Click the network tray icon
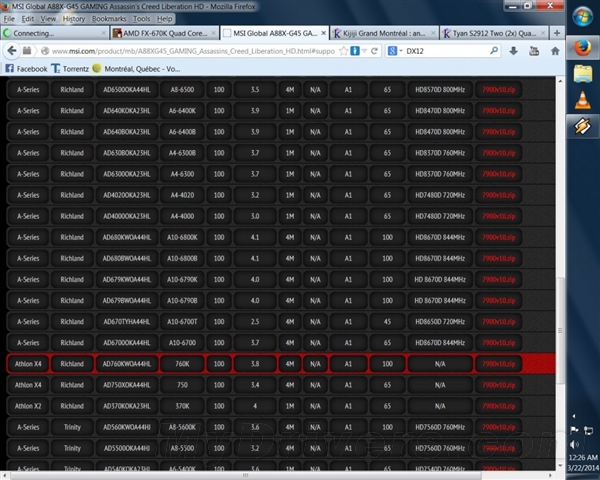The image size is (600, 480). 588,431
